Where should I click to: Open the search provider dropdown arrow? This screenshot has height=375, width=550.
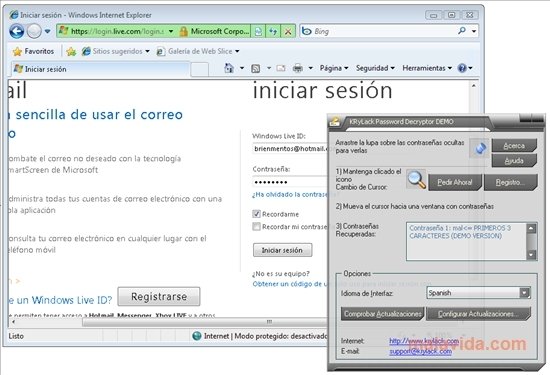474,32
